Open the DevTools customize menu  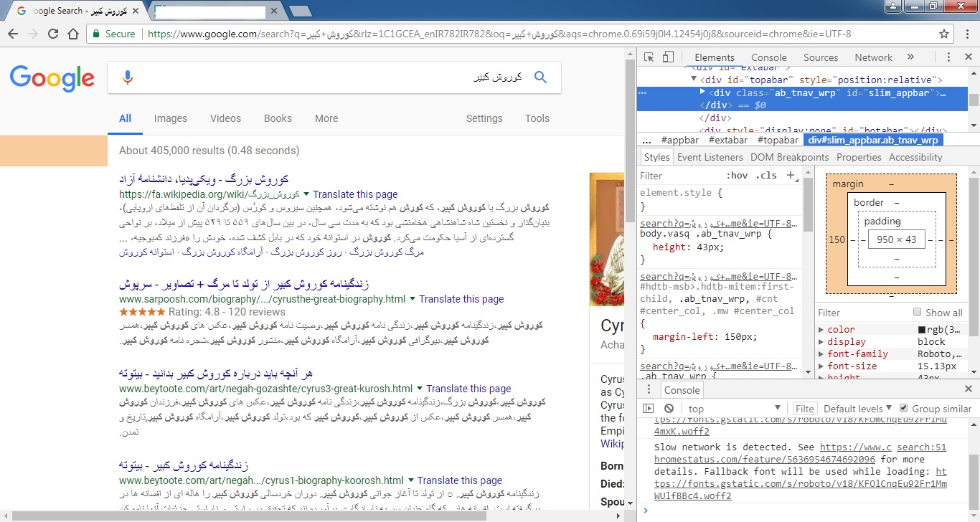(x=948, y=57)
